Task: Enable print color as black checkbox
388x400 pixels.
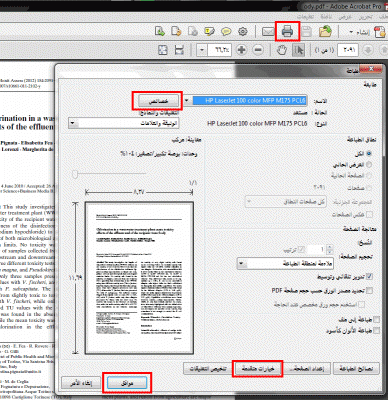Action: [x=376, y=331]
